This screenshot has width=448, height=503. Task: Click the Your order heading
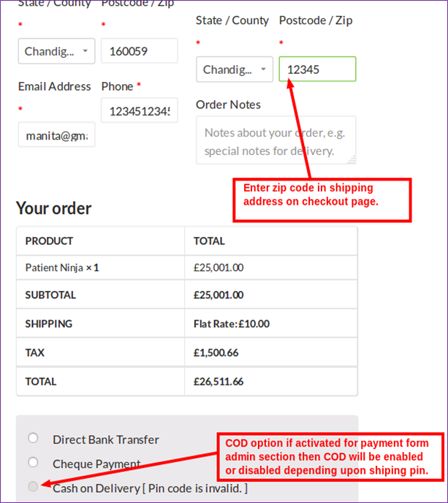(x=53, y=208)
